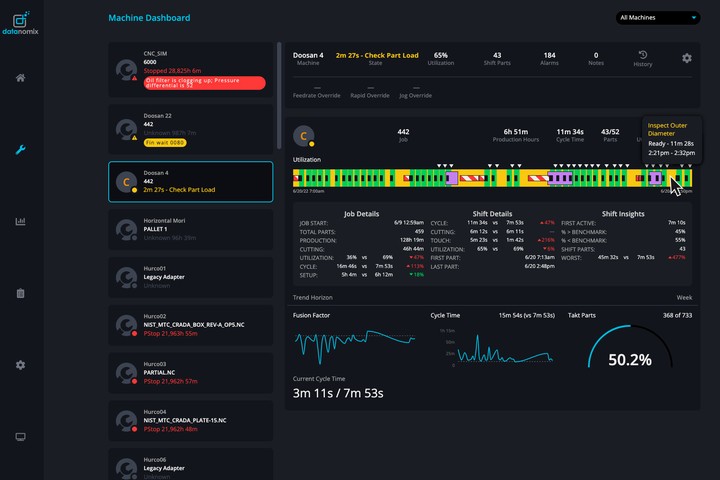The image size is (720, 480).
Task: Click current cycle time 3m 11s / 7m 53s
Action: click(x=338, y=393)
